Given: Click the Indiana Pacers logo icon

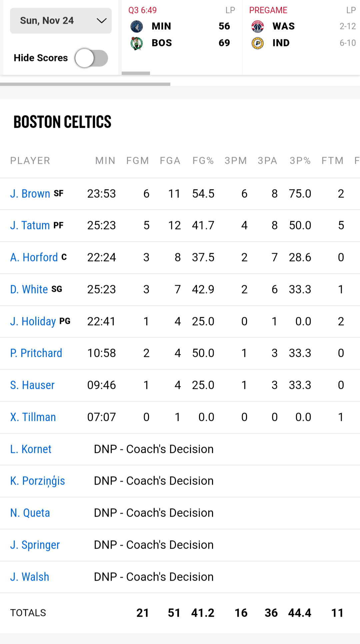Looking at the screenshot, I should pyautogui.click(x=258, y=43).
